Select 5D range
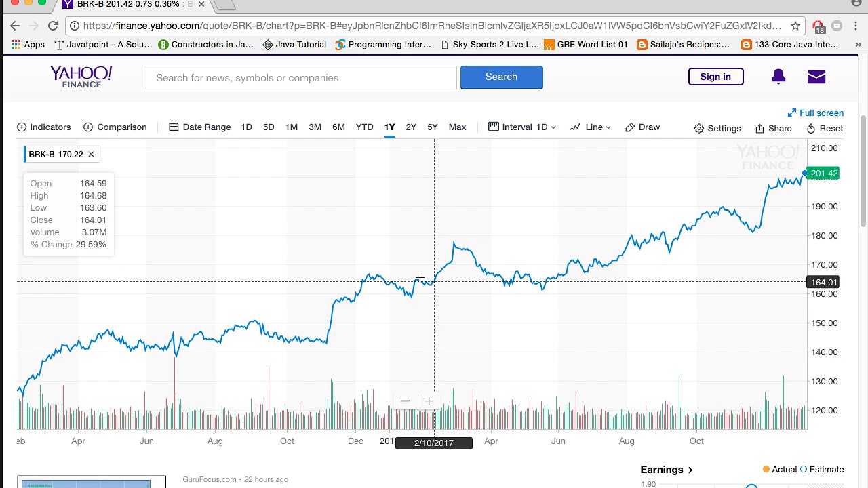The image size is (868, 488). tap(269, 127)
